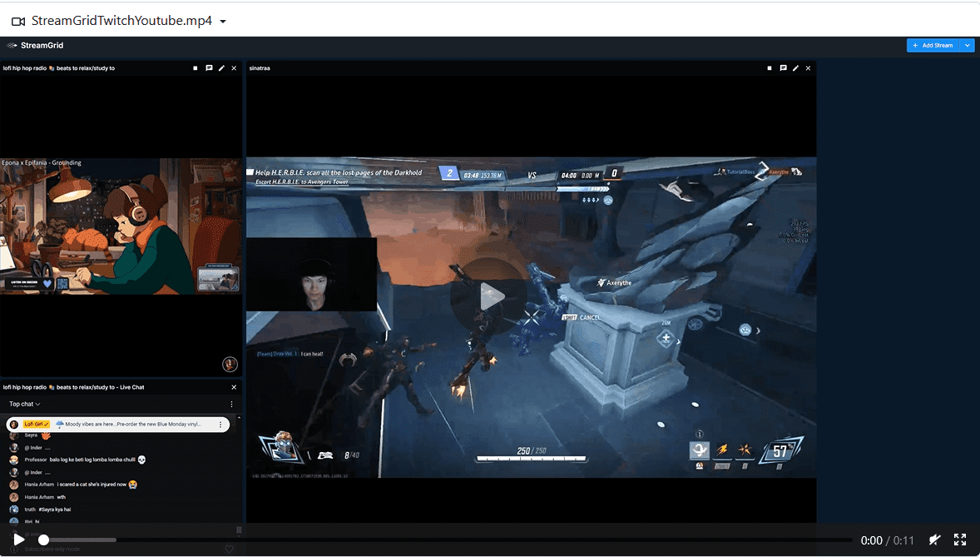The height and width of the screenshot is (557, 980).
Task: Remove the lofi hip hop radio stream panel
Action: [x=234, y=68]
